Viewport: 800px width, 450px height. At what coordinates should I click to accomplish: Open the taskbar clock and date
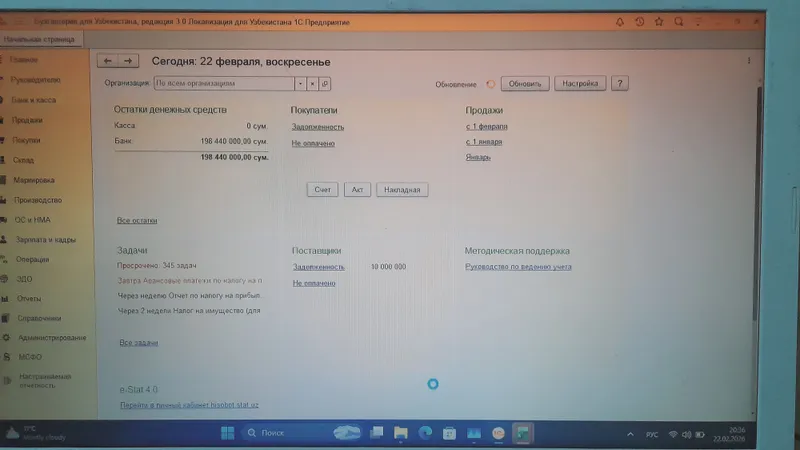click(x=730, y=434)
